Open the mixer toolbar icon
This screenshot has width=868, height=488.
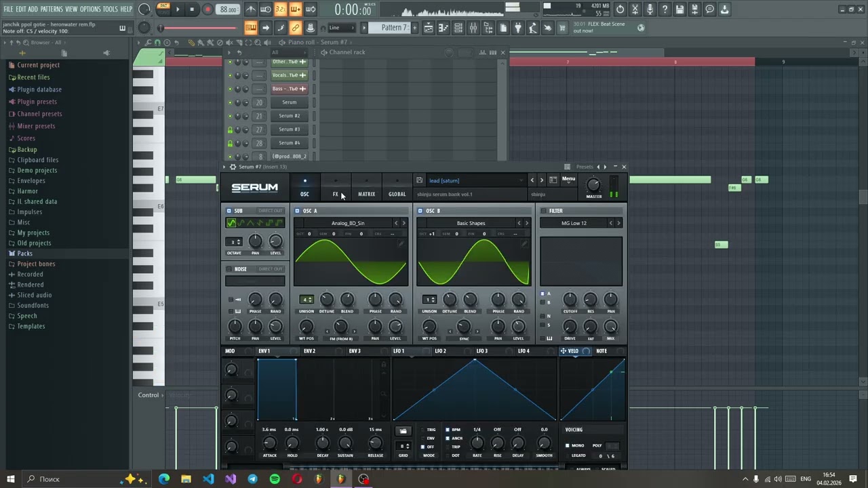(x=473, y=28)
